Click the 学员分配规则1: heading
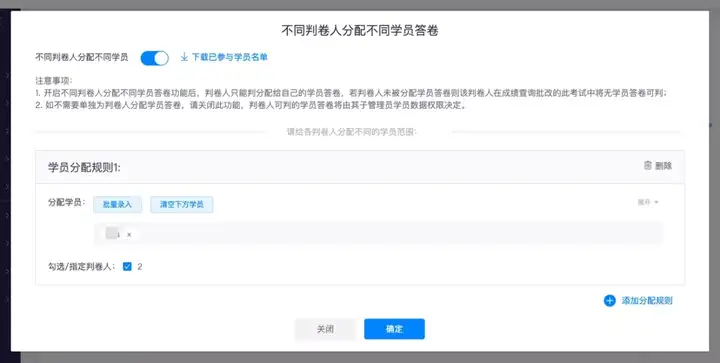The image size is (720, 363). [x=84, y=168]
